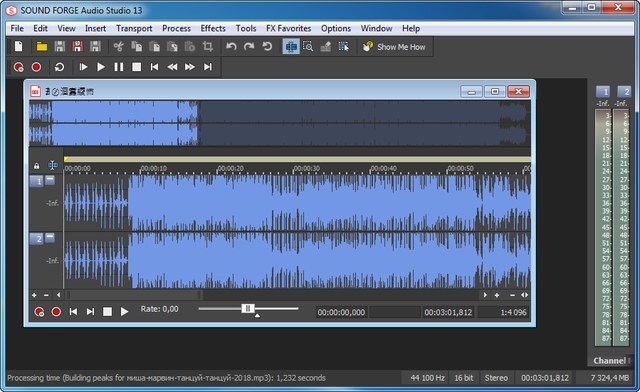Click Rewind in the main transport toolbar

[x=172, y=67]
